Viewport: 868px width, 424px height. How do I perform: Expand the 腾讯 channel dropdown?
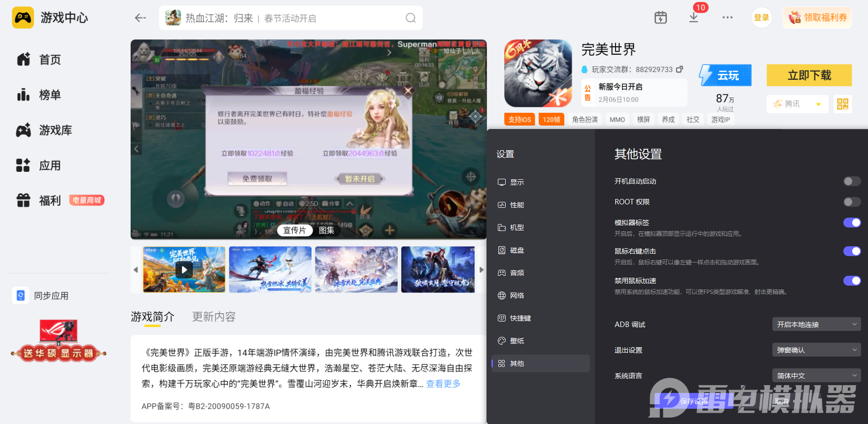point(798,104)
